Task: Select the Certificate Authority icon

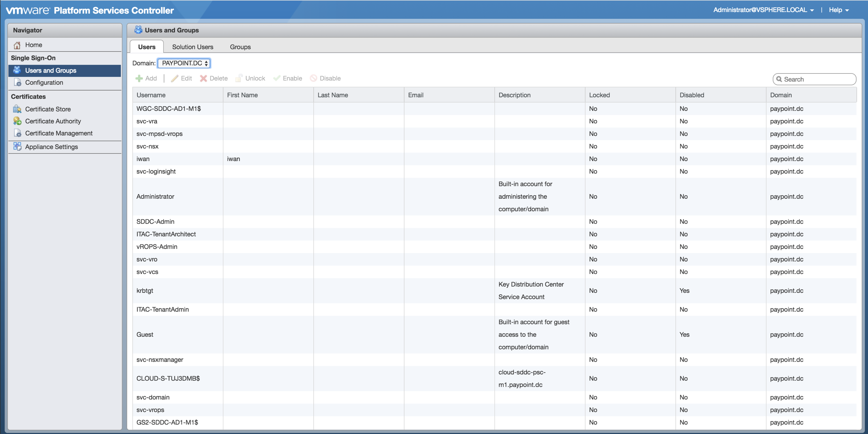Action: tap(17, 121)
